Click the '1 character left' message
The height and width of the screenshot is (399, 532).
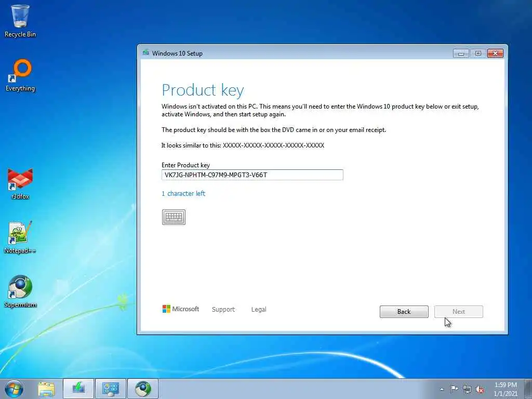point(183,193)
